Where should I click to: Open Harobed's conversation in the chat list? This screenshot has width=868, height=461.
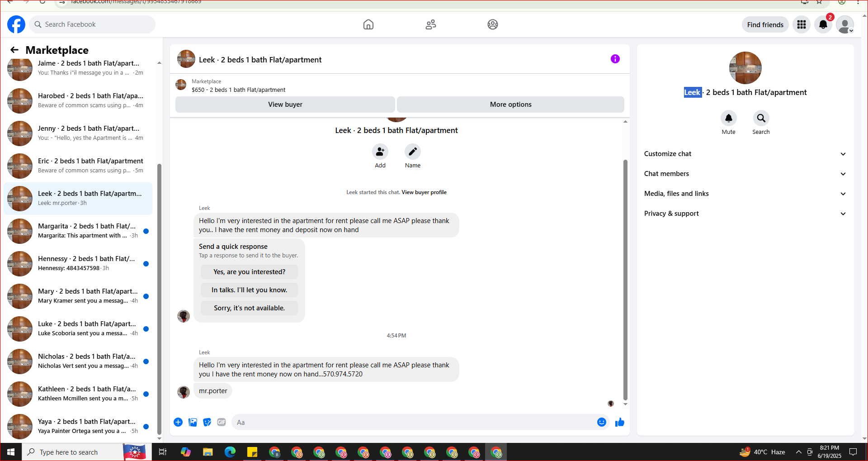tap(78, 101)
